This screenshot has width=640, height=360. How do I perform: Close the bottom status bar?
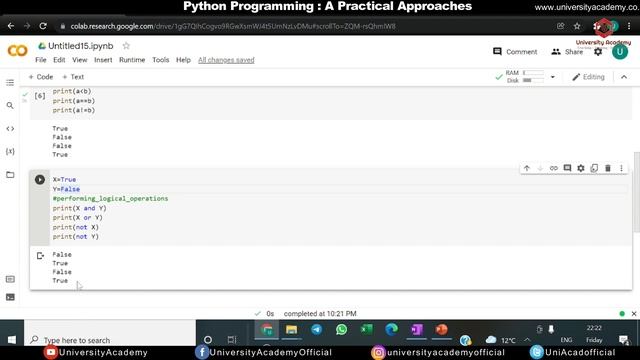click(x=634, y=313)
